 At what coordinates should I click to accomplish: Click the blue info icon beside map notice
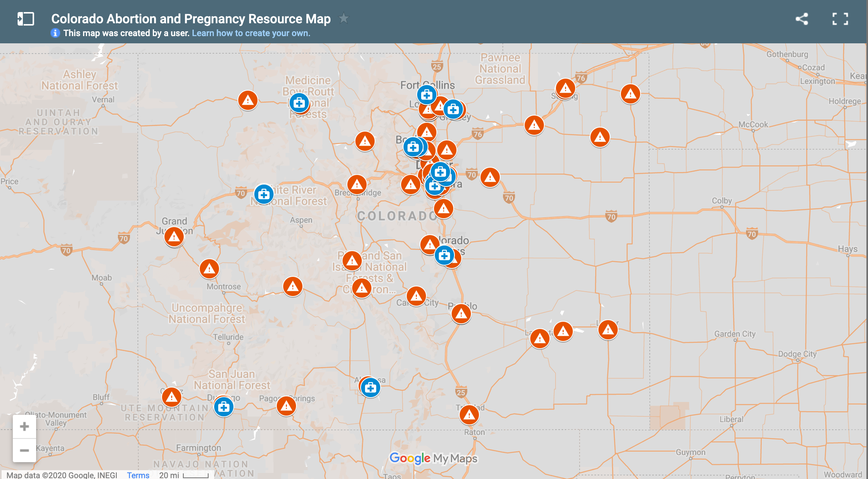(55, 33)
